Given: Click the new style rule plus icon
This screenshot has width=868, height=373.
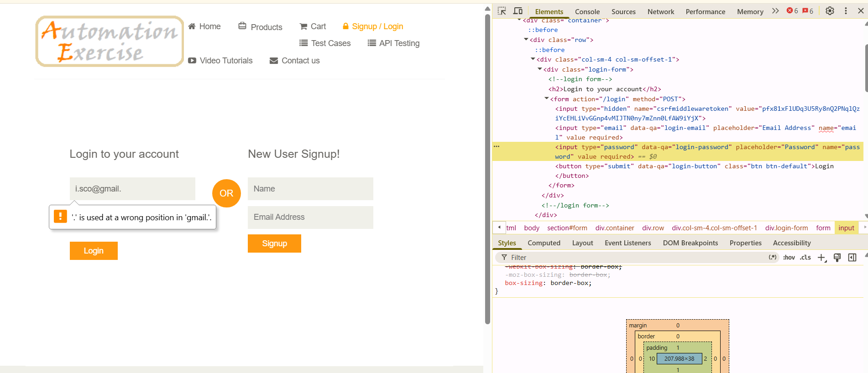Looking at the screenshot, I should point(821,258).
